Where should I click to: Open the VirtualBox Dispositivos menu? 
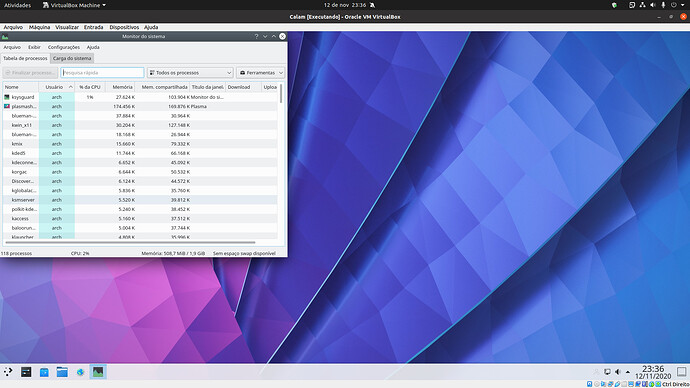pos(124,27)
